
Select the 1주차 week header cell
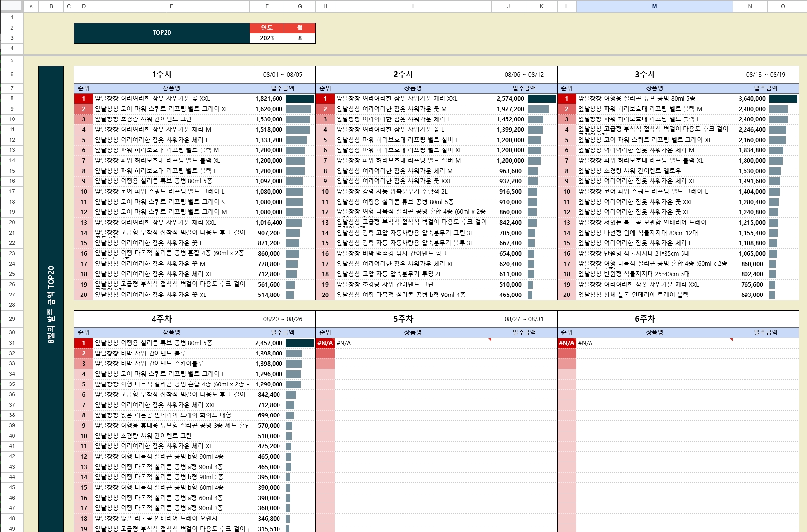[162, 74]
